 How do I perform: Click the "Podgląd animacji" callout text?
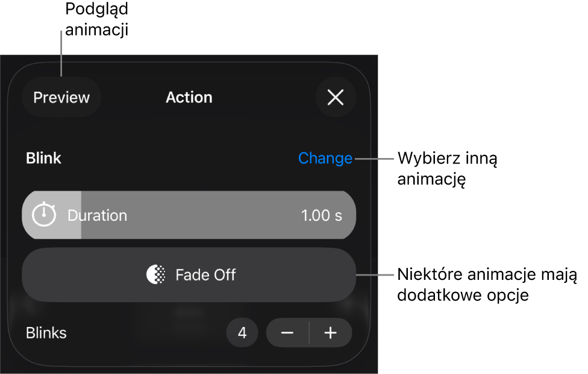tap(96, 19)
